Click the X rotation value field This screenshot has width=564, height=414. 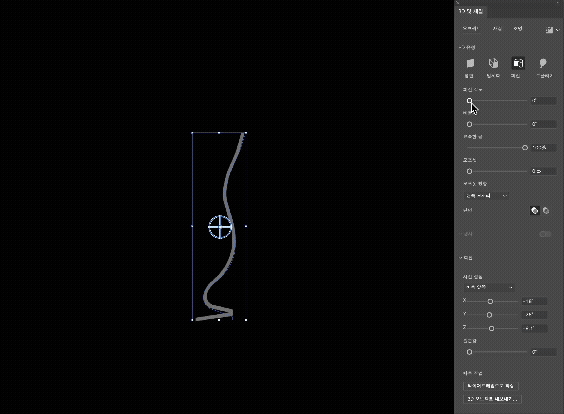pyautogui.click(x=535, y=301)
